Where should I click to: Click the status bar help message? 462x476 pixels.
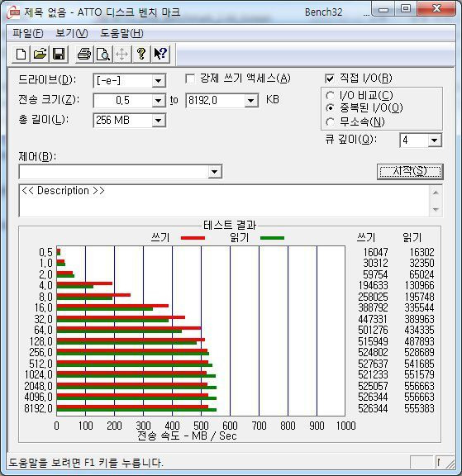point(86,463)
